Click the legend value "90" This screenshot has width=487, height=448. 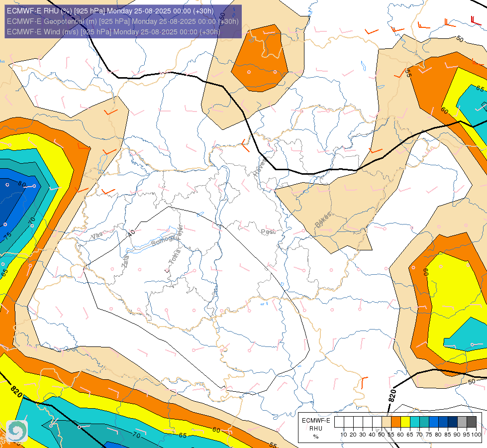(457, 435)
